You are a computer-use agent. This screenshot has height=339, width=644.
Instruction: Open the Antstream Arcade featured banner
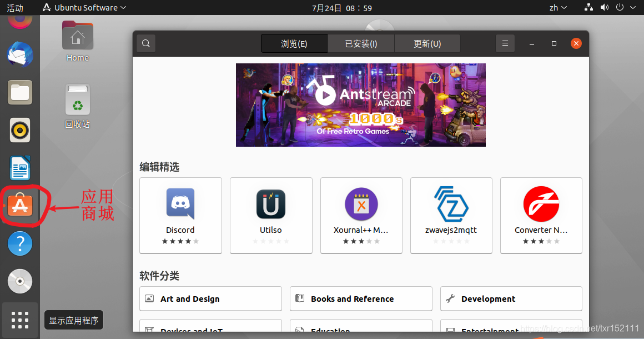point(361,105)
